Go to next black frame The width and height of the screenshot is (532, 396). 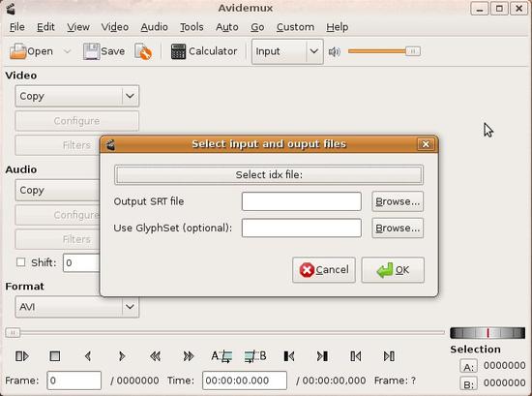[322, 356]
